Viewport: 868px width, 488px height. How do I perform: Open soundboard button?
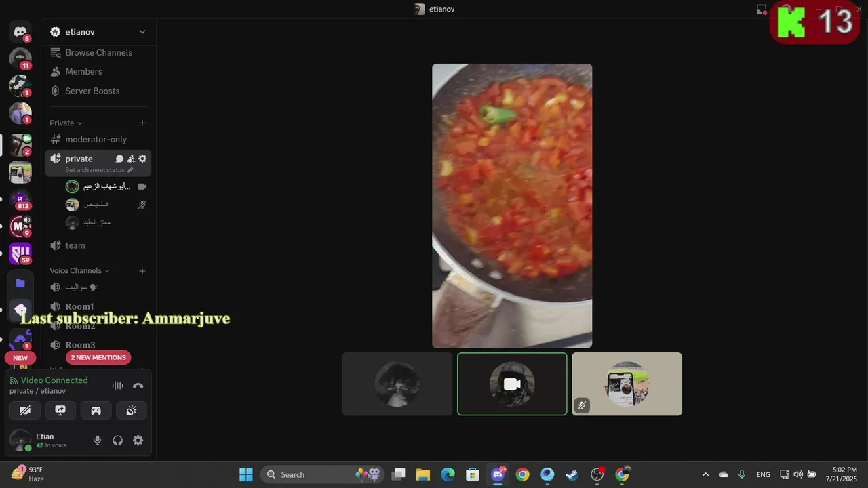(132, 410)
